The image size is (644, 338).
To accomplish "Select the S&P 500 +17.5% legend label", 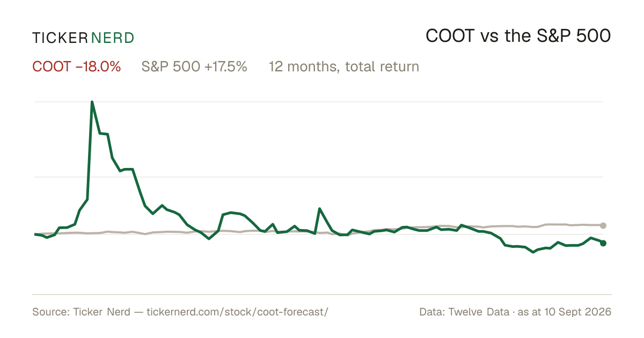I will (x=194, y=67).
